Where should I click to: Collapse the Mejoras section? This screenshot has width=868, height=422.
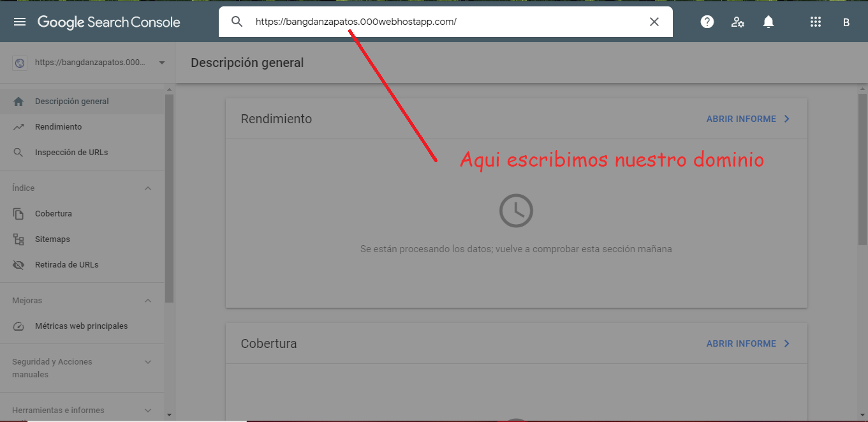click(148, 301)
